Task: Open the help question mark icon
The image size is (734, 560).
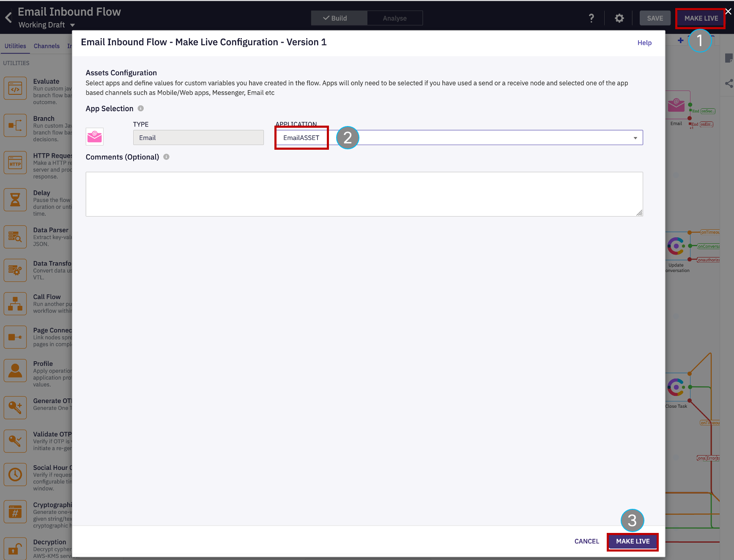Action: [592, 18]
